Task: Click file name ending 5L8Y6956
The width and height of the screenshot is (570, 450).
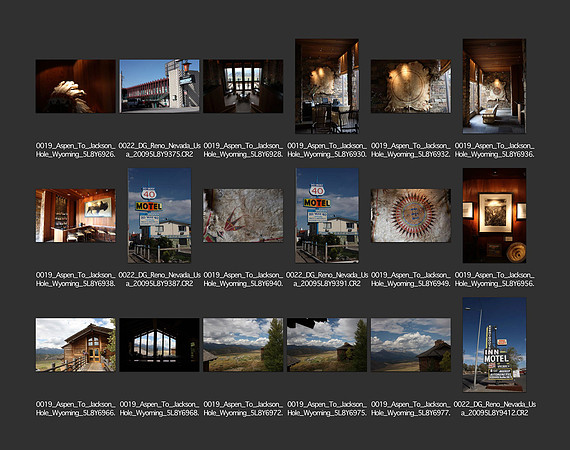Action: pos(494,280)
